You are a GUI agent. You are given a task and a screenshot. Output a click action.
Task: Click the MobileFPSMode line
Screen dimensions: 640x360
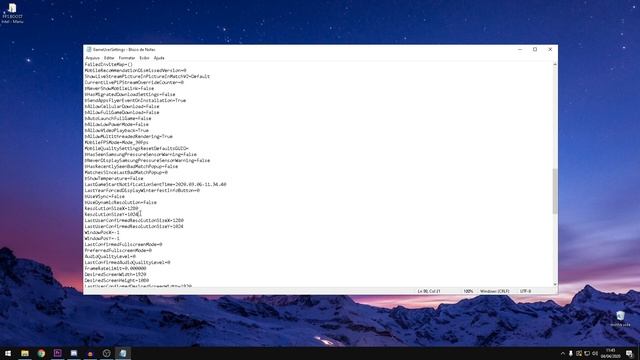point(116,142)
